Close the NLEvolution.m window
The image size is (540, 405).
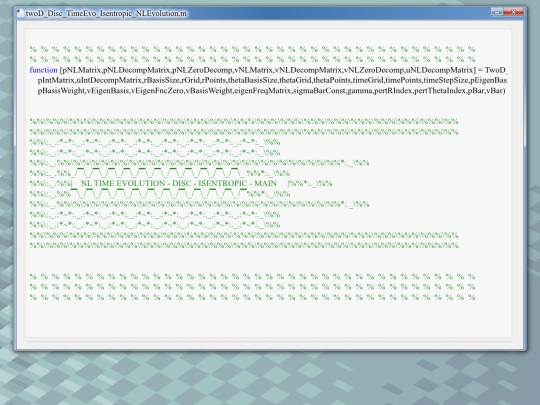pos(513,12)
